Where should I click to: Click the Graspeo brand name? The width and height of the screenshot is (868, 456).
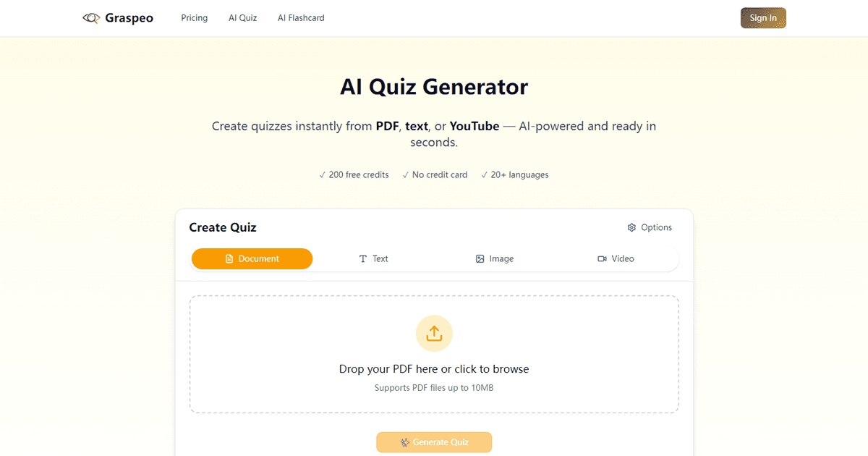[x=129, y=18]
